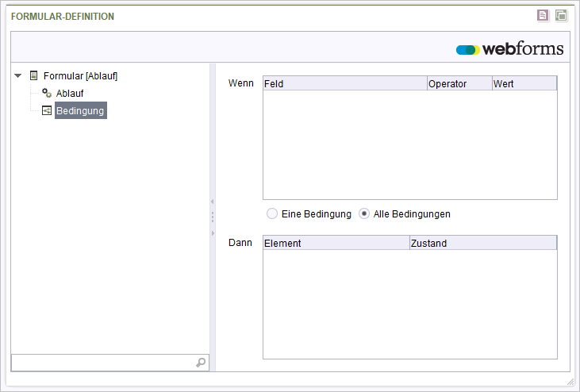Screen dimensions: 580x392
Task: Click the window-stack icon in the header
Action: [x=561, y=16]
